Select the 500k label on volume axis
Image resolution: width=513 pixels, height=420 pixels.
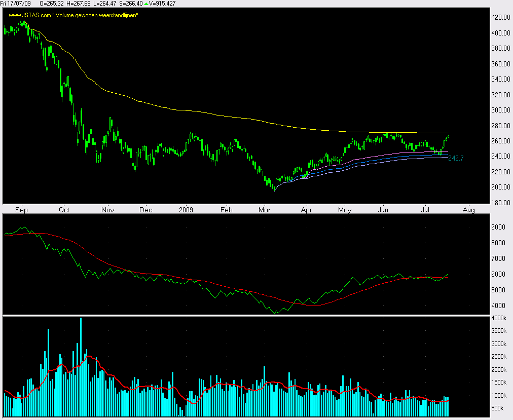point(499,408)
